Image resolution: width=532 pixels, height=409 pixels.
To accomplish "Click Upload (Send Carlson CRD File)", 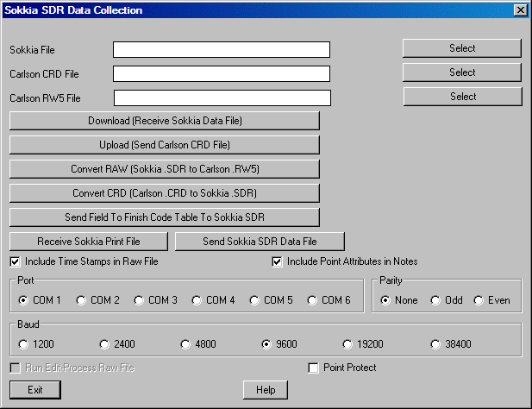I will (165, 145).
